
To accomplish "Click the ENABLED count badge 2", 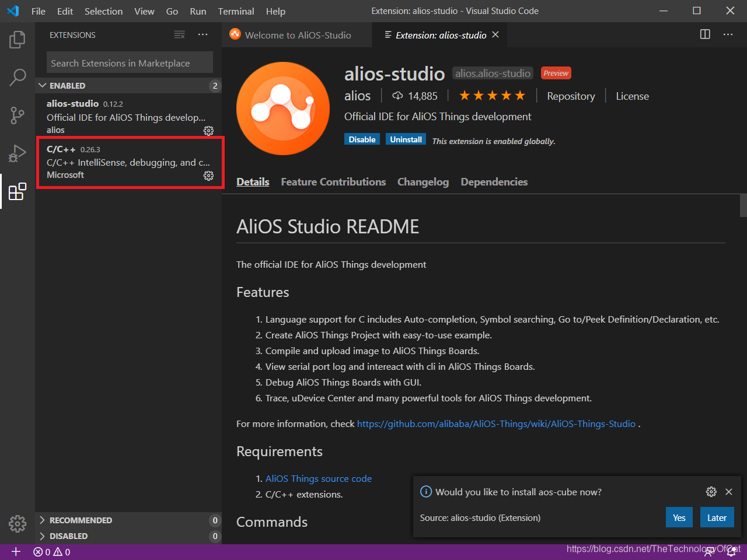I will pos(215,86).
